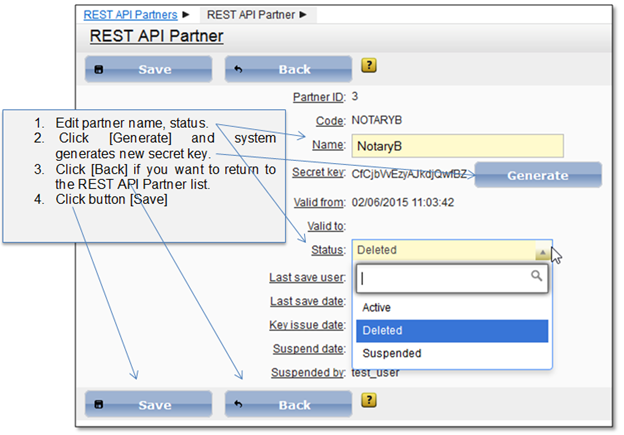
Task: Click the underlined Valid from label
Action: coord(318,201)
